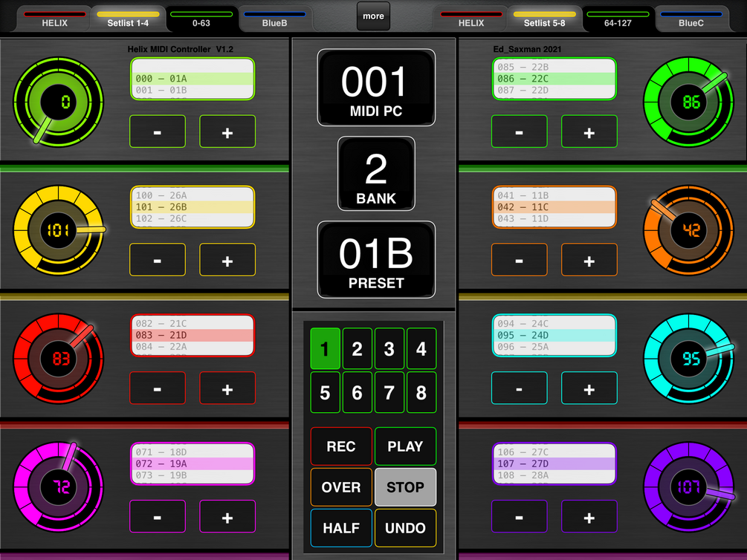
Task: Click the purple plus button
Action: click(x=589, y=516)
